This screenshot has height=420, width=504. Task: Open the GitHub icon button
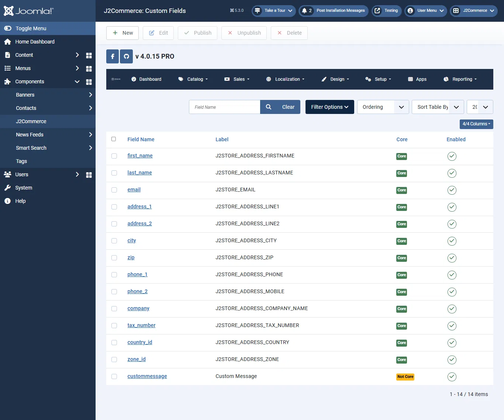click(127, 56)
